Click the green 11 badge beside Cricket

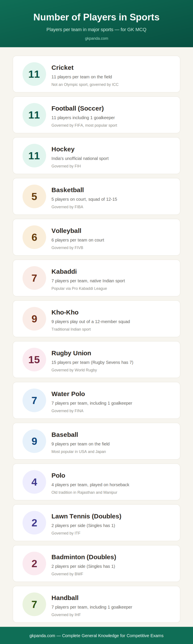[34, 74]
